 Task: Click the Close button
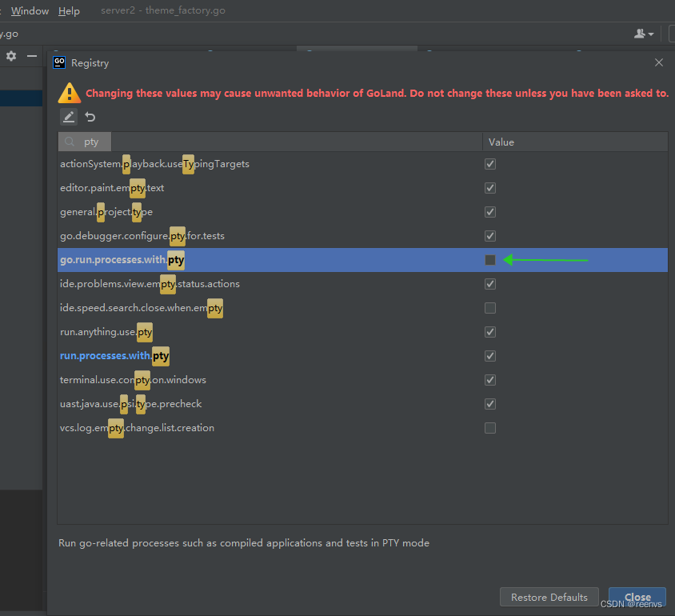pos(637,597)
